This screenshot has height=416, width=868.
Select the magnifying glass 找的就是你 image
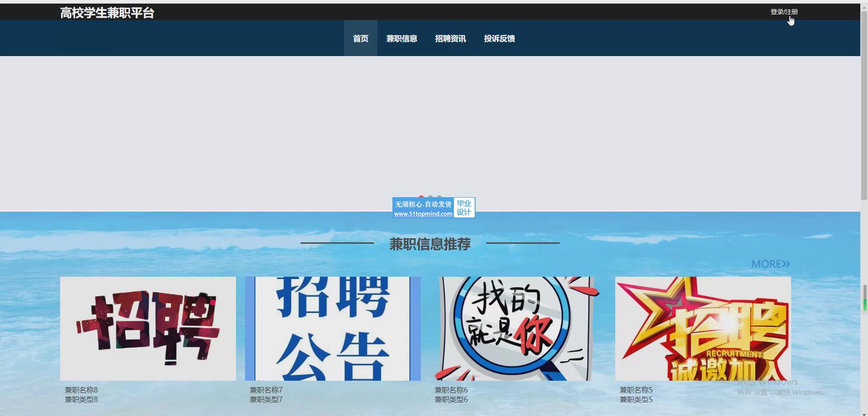coord(518,328)
